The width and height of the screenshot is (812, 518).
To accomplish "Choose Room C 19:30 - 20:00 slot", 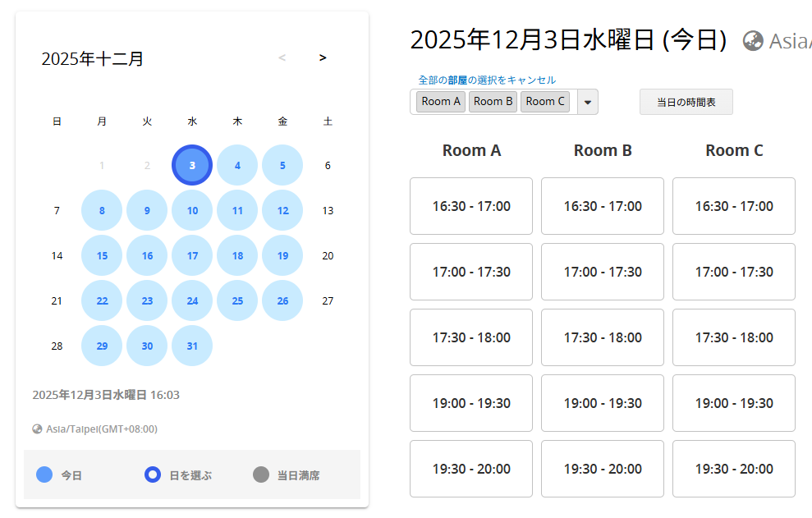I will pyautogui.click(x=734, y=469).
